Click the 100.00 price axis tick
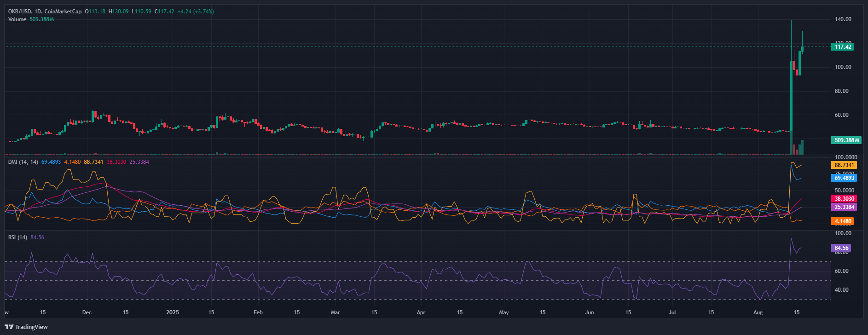The width and height of the screenshot is (868, 335). [x=843, y=67]
